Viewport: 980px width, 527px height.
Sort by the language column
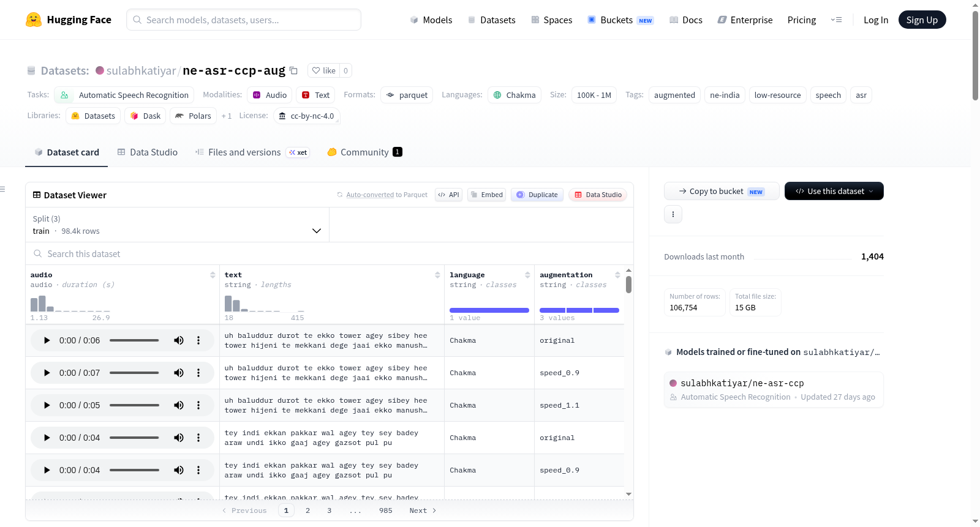[x=527, y=275]
